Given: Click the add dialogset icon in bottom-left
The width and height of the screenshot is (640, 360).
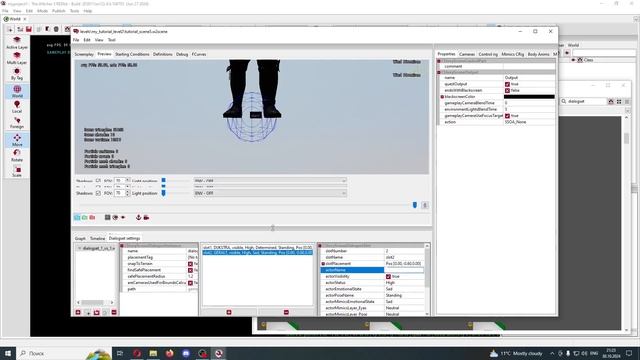Looking at the screenshot, I should (78, 312).
